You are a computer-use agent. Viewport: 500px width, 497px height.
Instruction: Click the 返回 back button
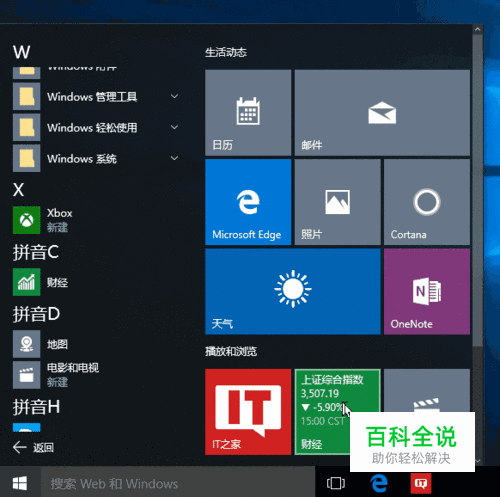(33, 447)
